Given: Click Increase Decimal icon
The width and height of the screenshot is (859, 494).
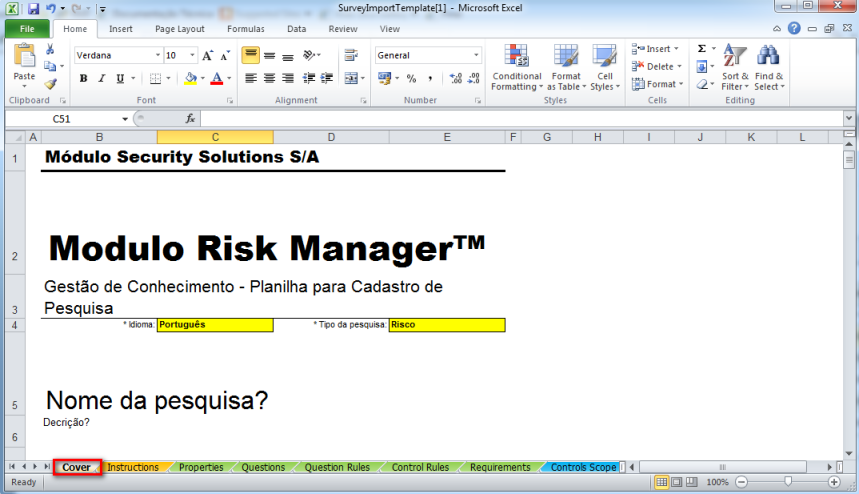Looking at the screenshot, I should coord(456,78).
